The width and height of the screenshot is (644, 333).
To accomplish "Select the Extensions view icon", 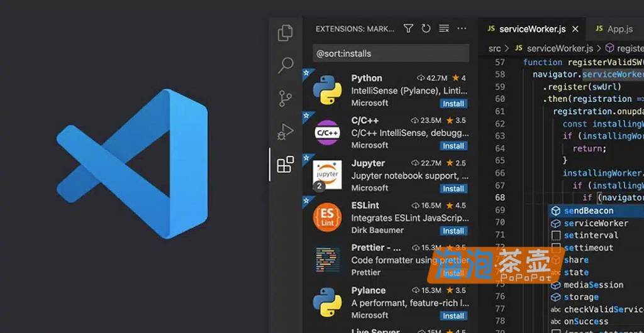I will pyautogui.click(x=286, y=165).
